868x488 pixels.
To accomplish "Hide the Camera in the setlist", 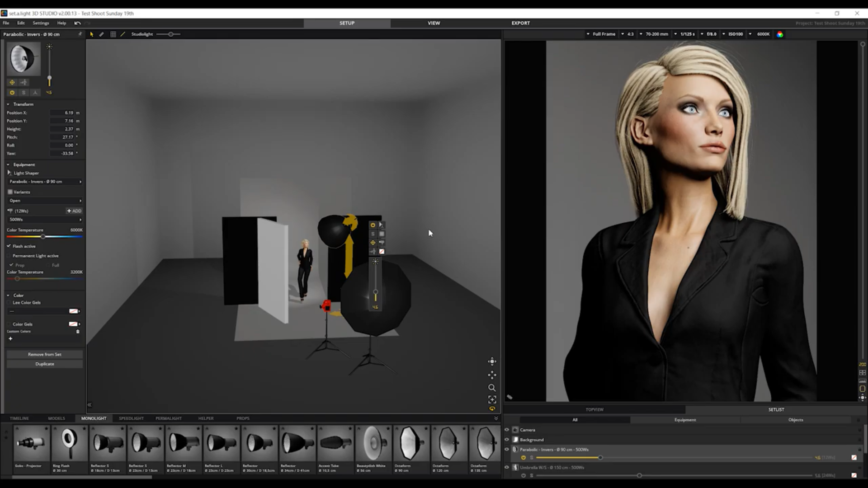I will pyautogui.click(x=507, y=430).
